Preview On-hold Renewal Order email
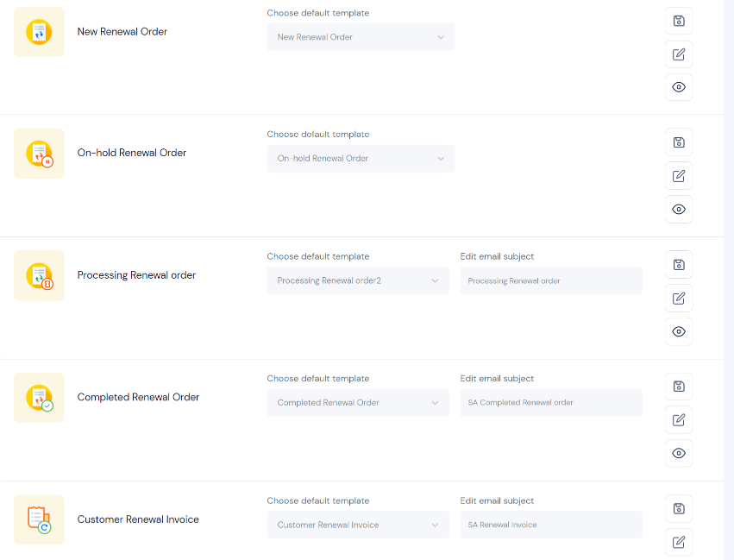This screenshot has width=734, height=560. point(679,210)
